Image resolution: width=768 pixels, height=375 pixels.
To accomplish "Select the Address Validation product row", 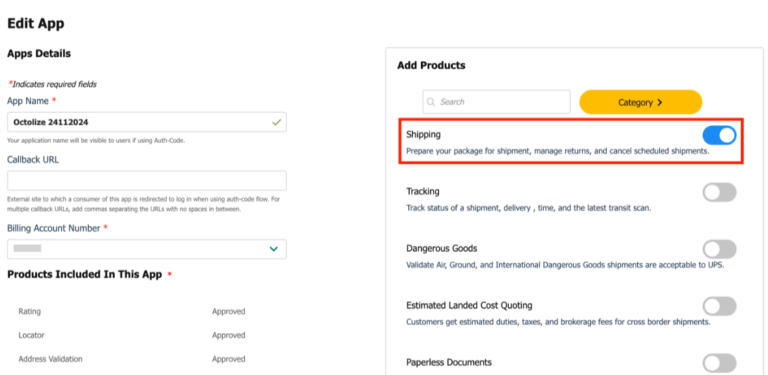I will coord(132,359).
